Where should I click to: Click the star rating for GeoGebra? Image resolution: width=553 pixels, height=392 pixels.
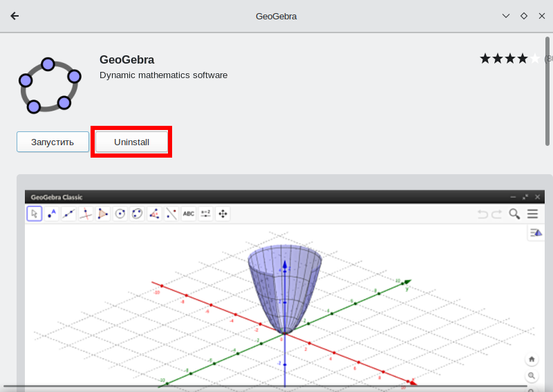pyautogui.click(x=509, y=59)
